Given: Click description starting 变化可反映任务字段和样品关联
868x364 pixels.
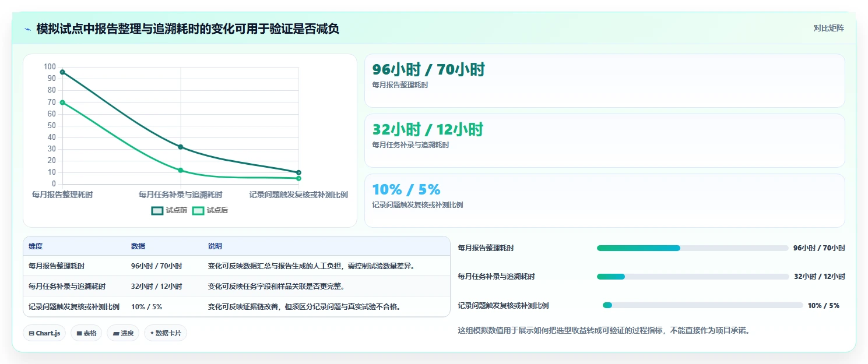Looking at the screenshot, I should tap(276, 287).
